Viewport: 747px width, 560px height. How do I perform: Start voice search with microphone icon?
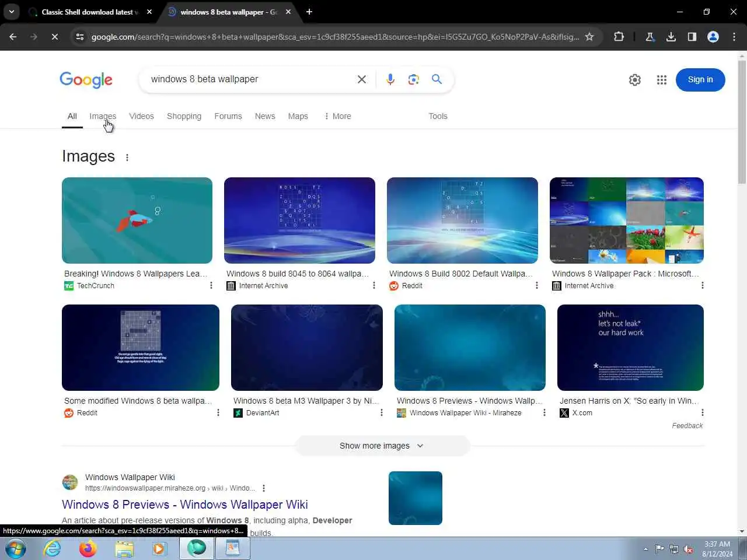(390, 79)
